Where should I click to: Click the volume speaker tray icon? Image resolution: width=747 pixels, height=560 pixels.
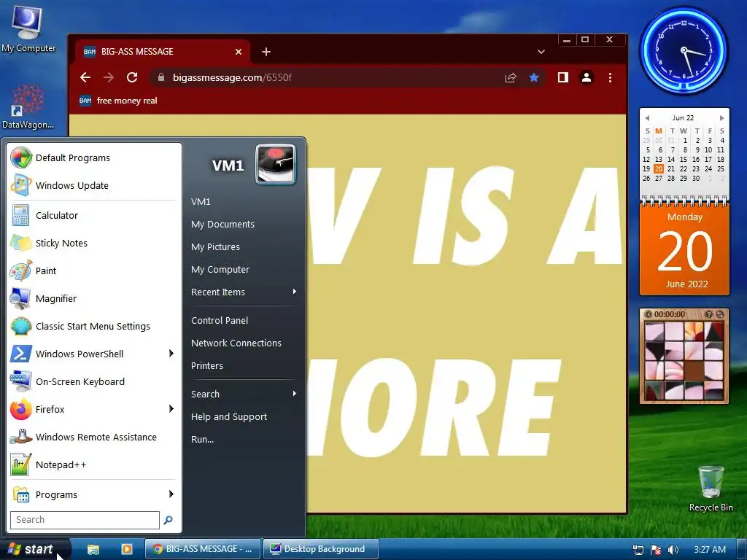click(x=673, y=550)
